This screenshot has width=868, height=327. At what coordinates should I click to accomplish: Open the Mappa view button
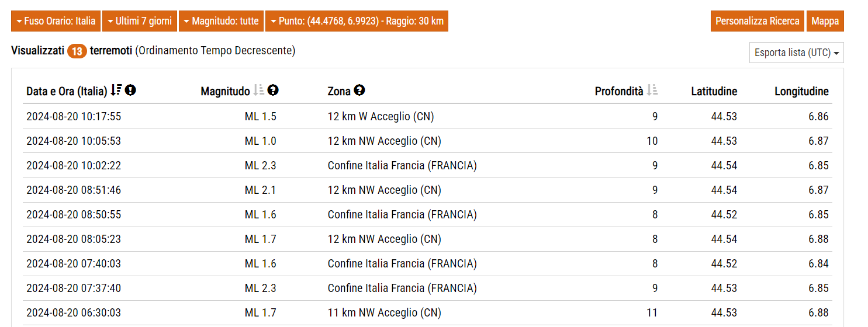825,21
